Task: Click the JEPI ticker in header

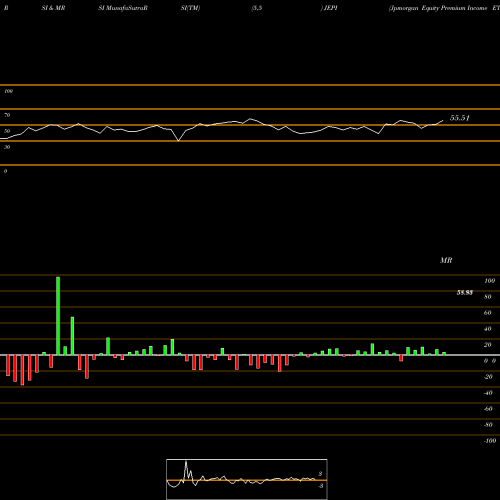Action: click(x=331, y=8)
